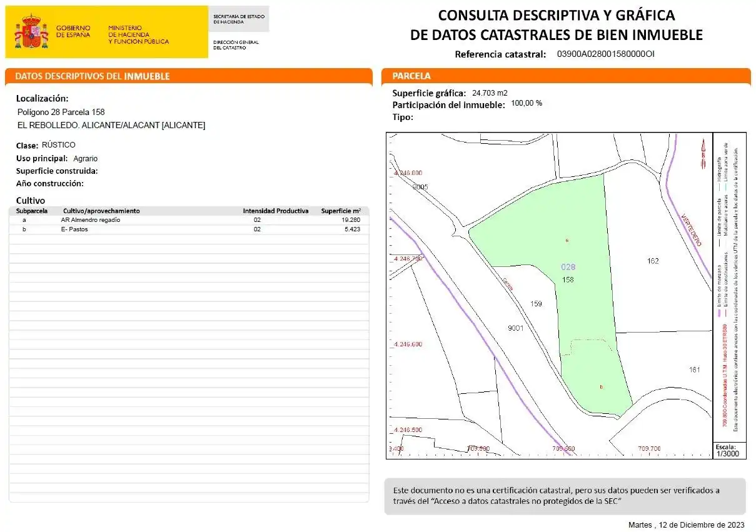
Task: Select EL REBOLLEDO. ALICANTE/ALACANT address line
Action: (111, 125)
